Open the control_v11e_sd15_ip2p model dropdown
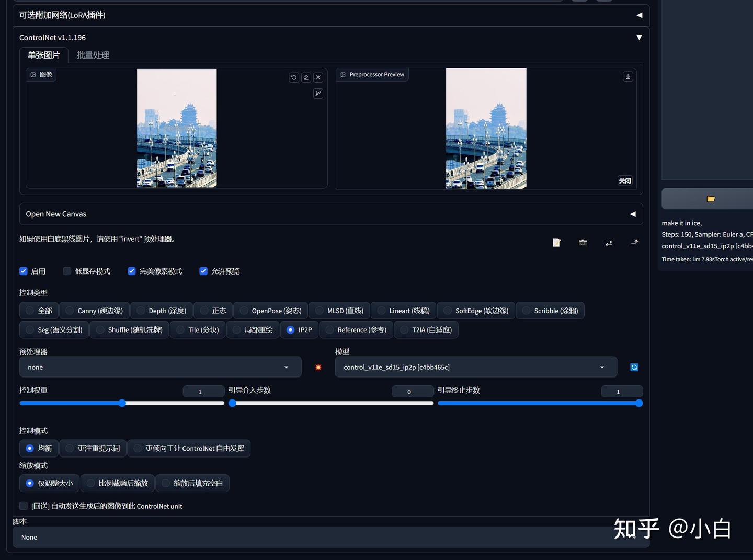 point(475,367)
